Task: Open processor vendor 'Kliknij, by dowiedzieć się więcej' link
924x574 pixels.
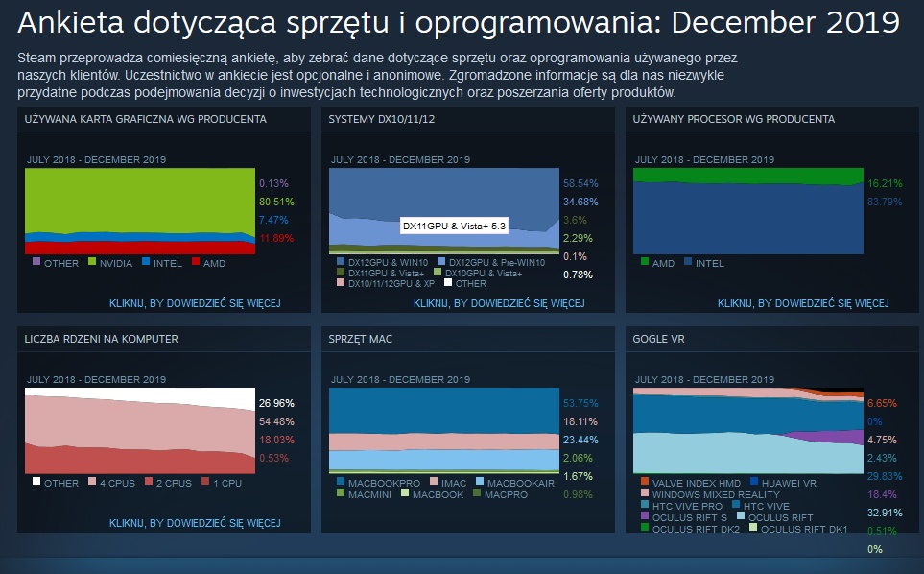Action: click(803, 303)
